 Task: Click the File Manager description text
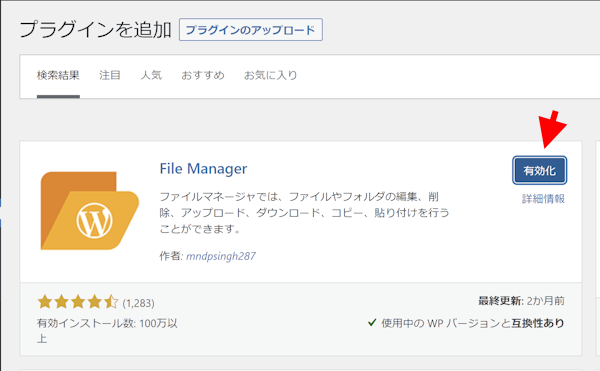(x=304, y=213)
